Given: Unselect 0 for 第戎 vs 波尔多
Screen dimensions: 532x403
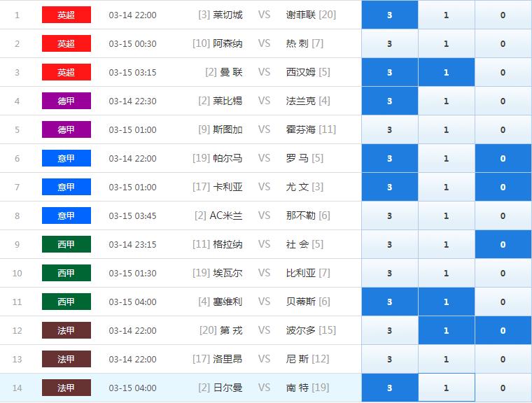Looking at the screenshot, I should [x=503, y=330].
